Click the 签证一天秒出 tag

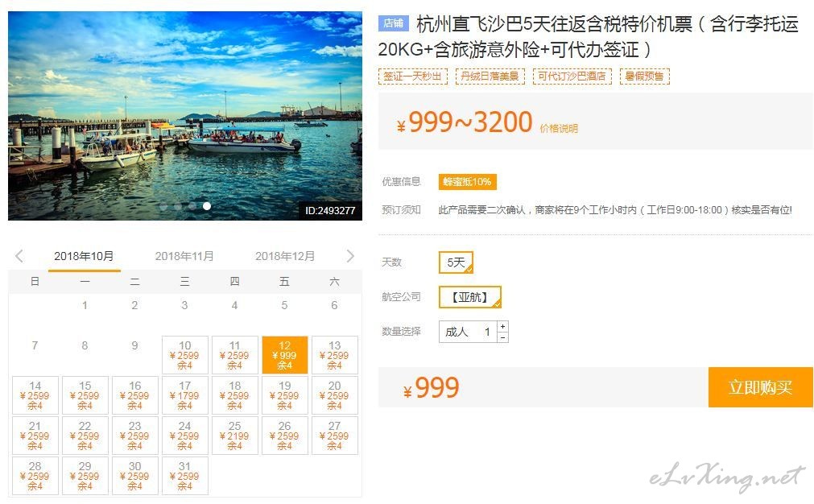(x=413, y=76)
